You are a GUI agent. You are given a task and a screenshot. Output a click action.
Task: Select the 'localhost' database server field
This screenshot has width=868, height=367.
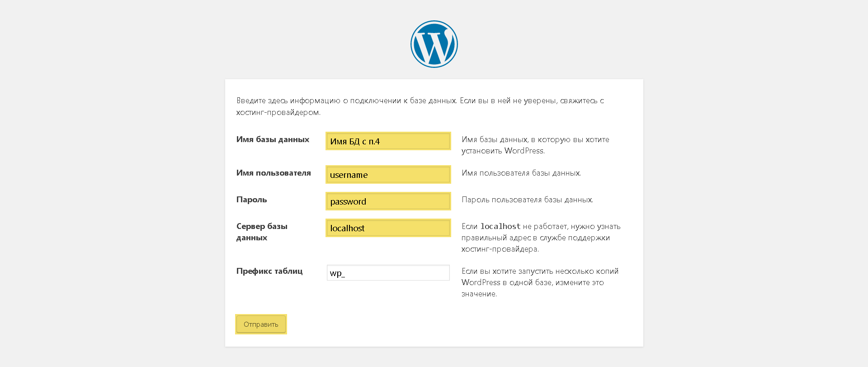click(x=388, y=228)
